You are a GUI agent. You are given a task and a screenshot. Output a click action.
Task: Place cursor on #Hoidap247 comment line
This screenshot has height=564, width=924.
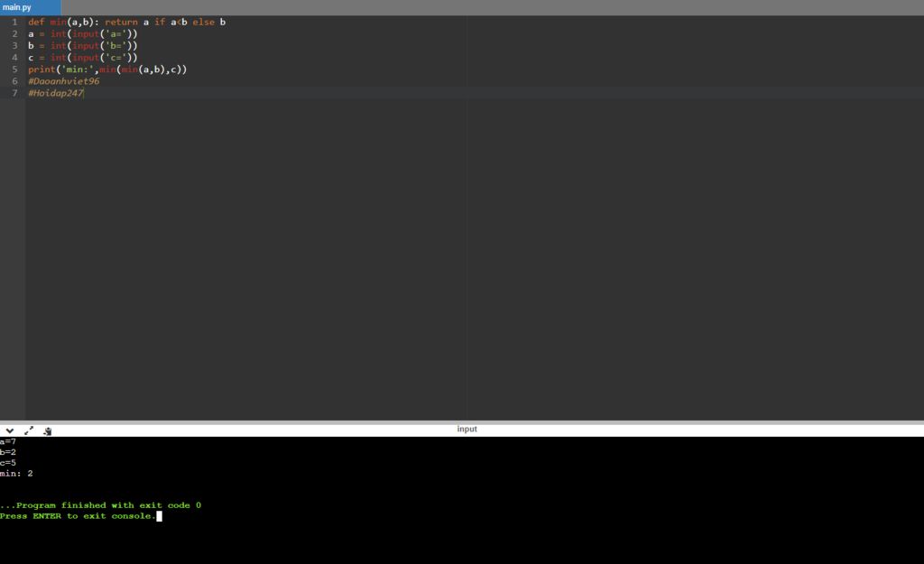(56, 93)
